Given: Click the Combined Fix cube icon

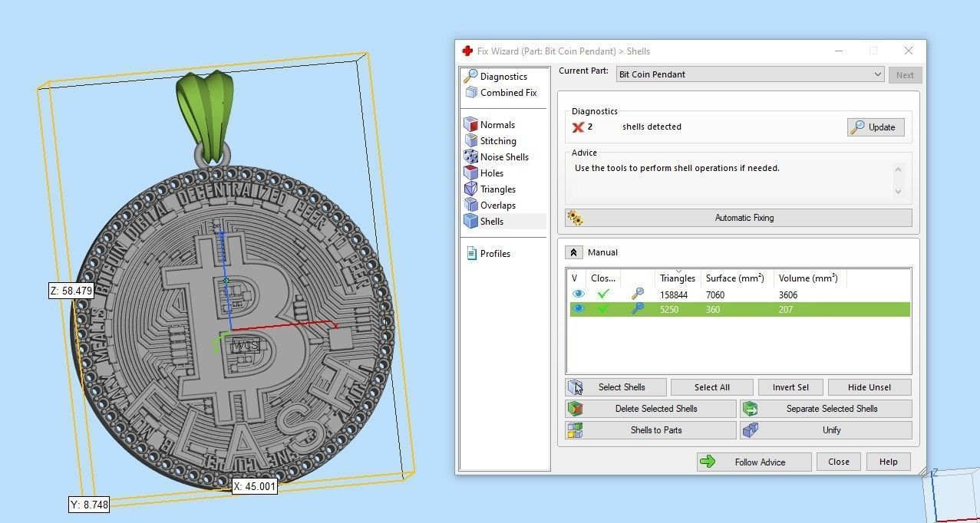Looking at the screenshot, I should point(470,93).
